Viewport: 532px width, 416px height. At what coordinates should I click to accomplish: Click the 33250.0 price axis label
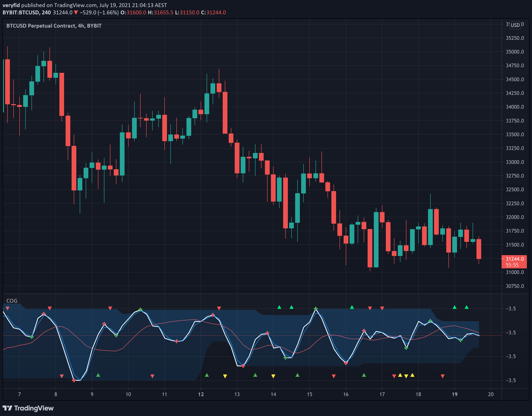(515, 148)
